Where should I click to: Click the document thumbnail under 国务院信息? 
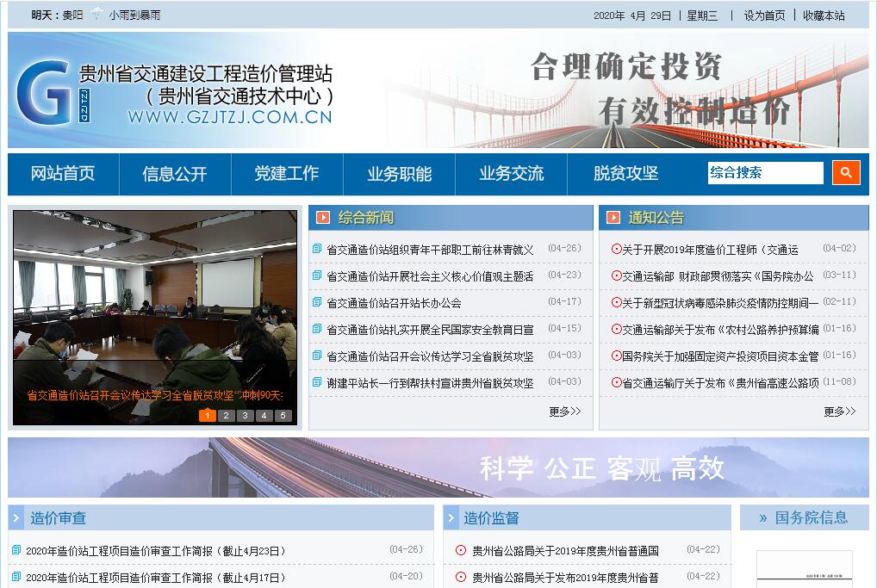coord(805,569)
